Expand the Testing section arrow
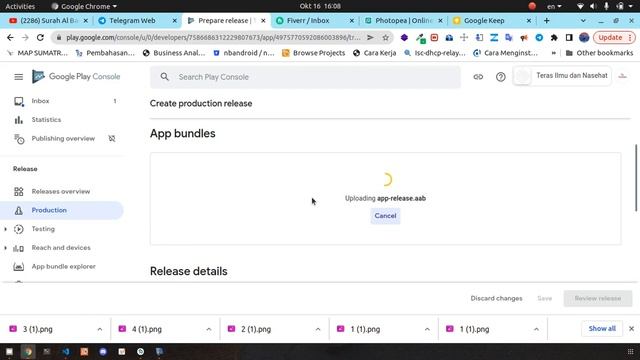This screenshot has height=360, width=640. (x=5, y=229)
